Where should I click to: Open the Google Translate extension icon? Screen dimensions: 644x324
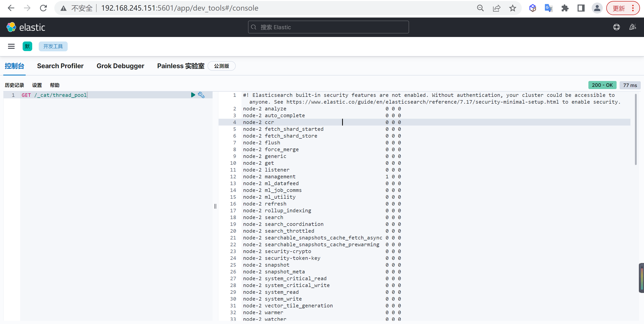point(549,8)
